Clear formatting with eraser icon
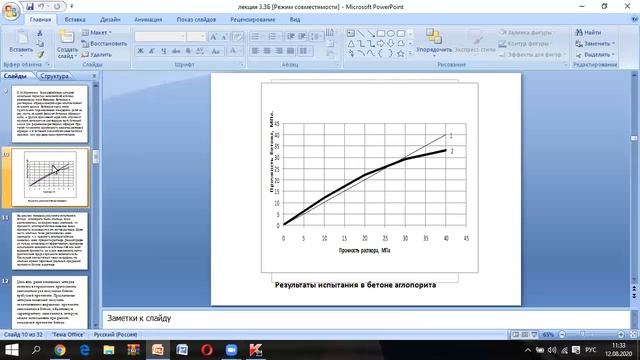This screenshot has height=360, width=640. tap(238, 37)
